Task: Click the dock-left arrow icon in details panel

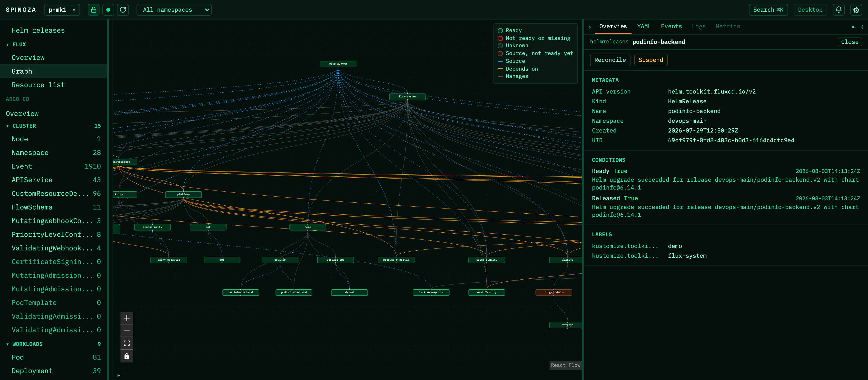Action: 854,27
